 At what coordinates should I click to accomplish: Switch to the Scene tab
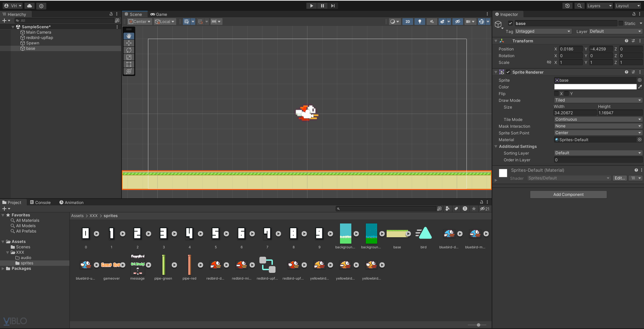coord(133,14)
